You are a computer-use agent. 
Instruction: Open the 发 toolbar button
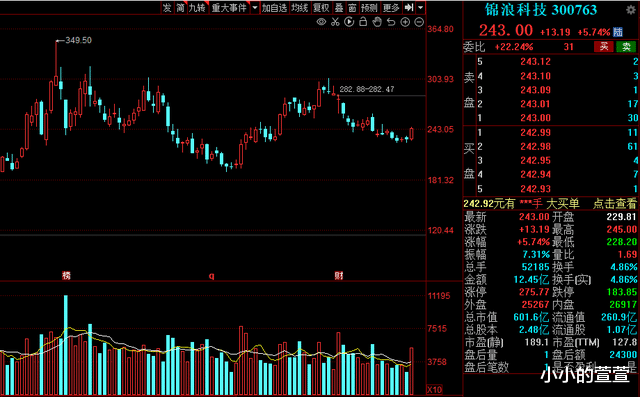click(x=167, y=7)
